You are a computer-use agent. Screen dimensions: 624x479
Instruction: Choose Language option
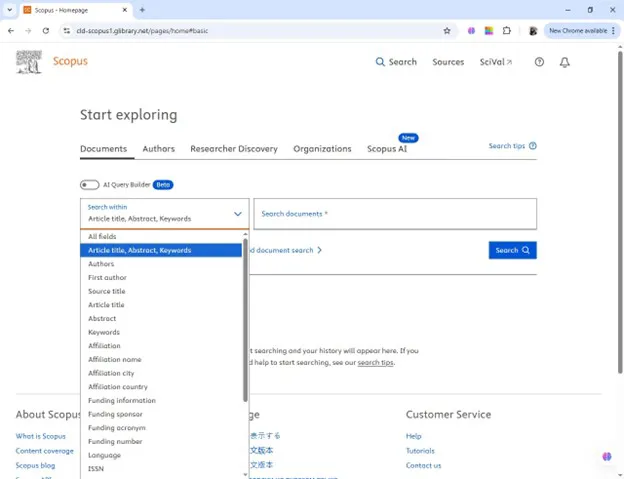tap(161, 455)
